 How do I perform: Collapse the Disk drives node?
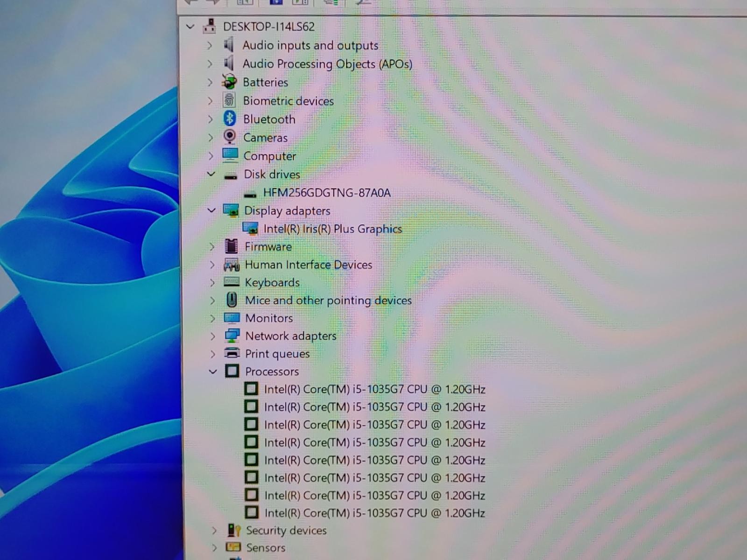(x=211, y=174)
